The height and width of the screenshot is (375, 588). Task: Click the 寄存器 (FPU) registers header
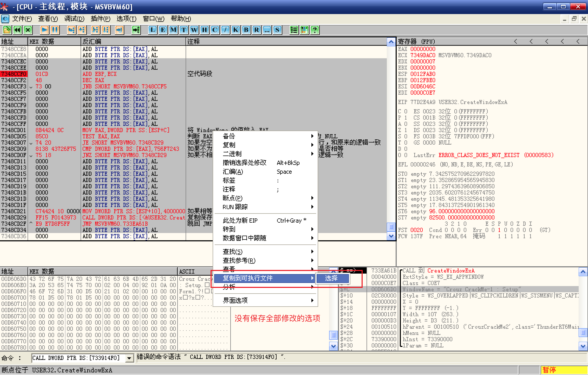point(416,42)
